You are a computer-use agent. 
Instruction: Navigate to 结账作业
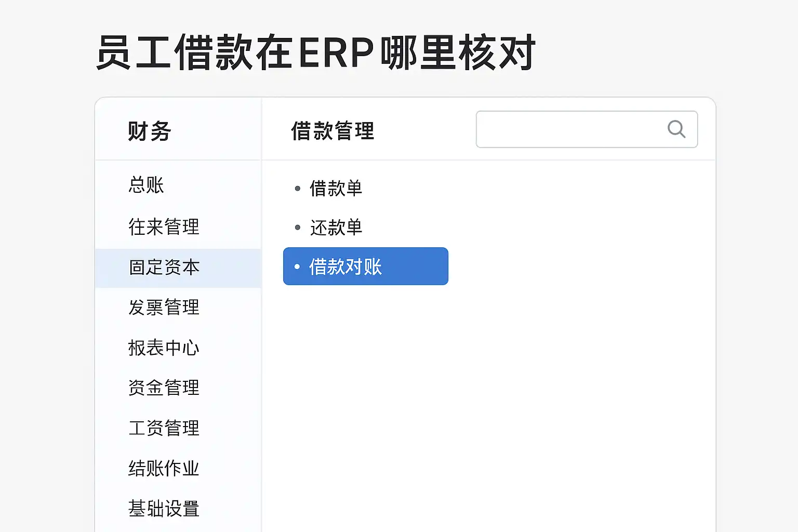coord(164,468)
